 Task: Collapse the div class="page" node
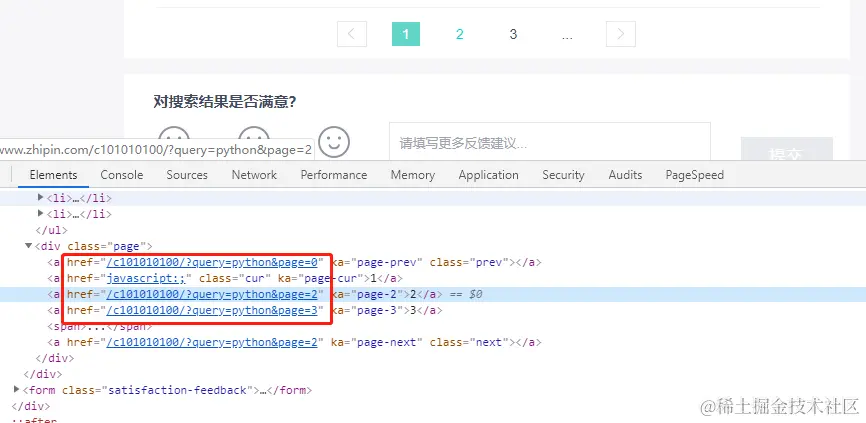(28, 246)
